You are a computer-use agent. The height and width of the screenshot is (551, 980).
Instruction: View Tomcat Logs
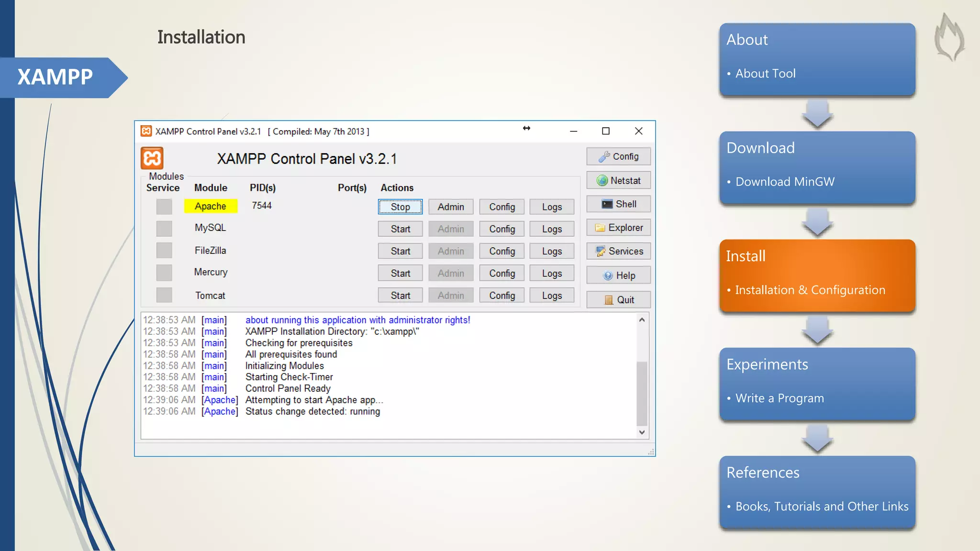pos(552,296)
